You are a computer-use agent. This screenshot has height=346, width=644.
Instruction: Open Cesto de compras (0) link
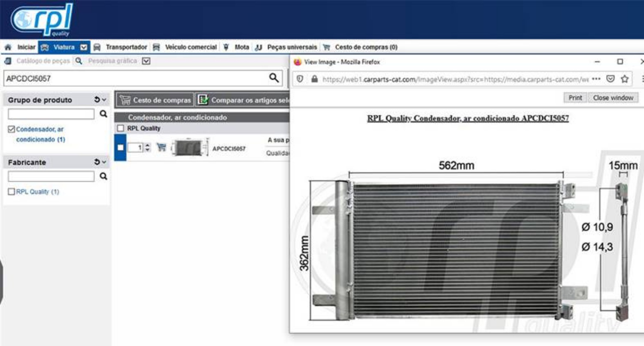pos(360,47)
